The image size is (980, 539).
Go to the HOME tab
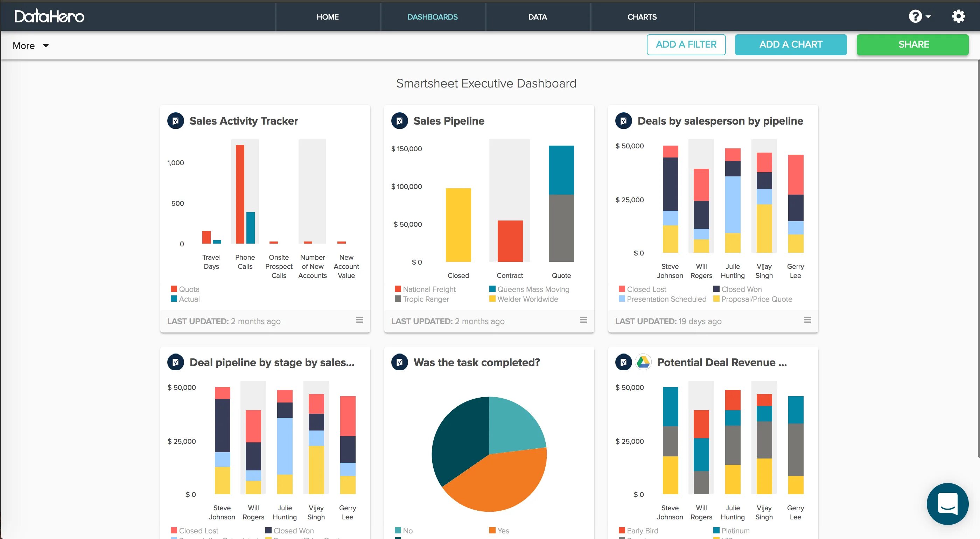click(x=327, y=17)
